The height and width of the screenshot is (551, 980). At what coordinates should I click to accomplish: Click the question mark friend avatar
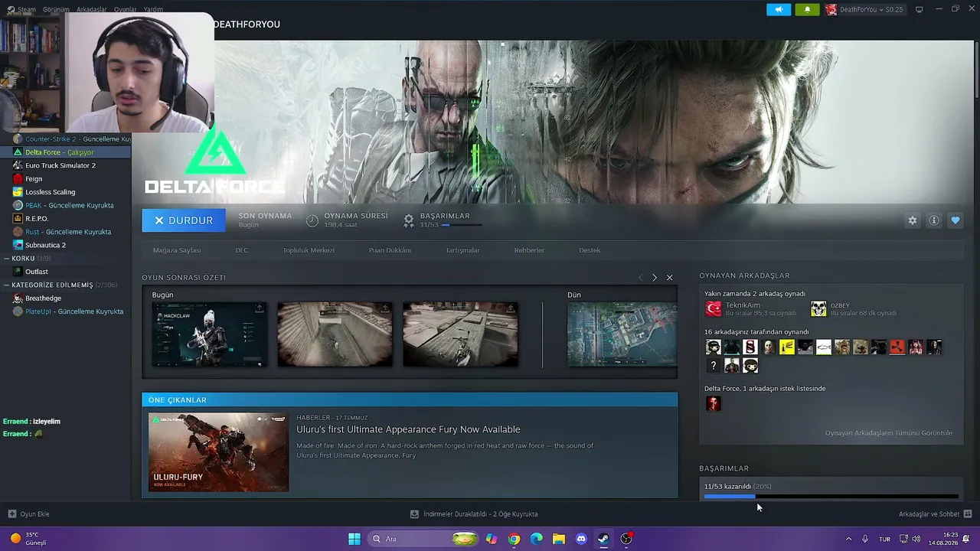(713, 366)
